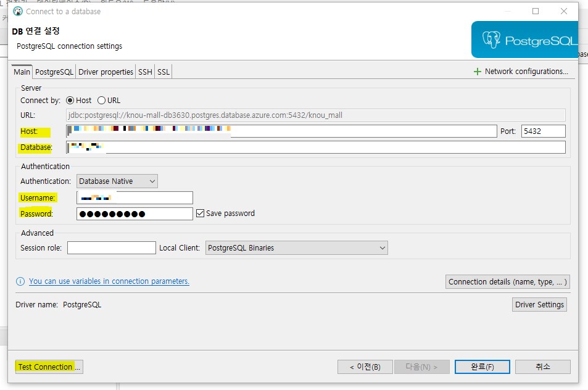Image resolution: width=588 pixels, height=390 pixels.
Task: Click the green plus Network configurations icon
Action: 477,72
